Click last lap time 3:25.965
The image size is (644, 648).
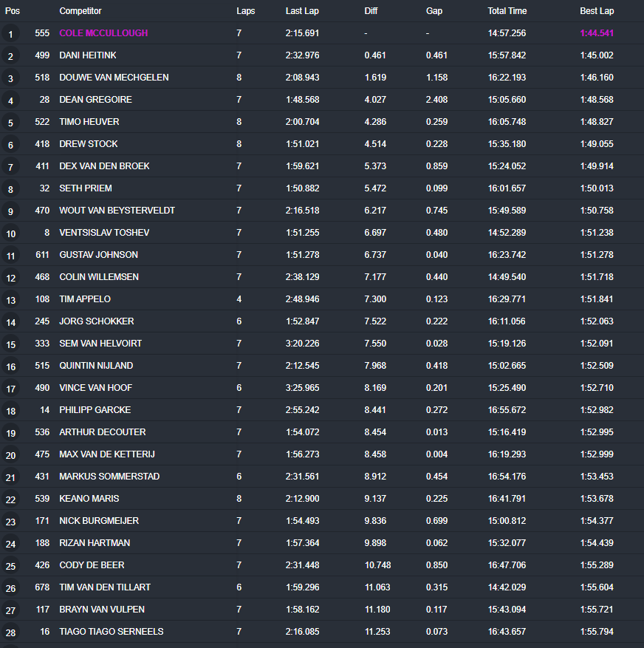tap(302, 388)
